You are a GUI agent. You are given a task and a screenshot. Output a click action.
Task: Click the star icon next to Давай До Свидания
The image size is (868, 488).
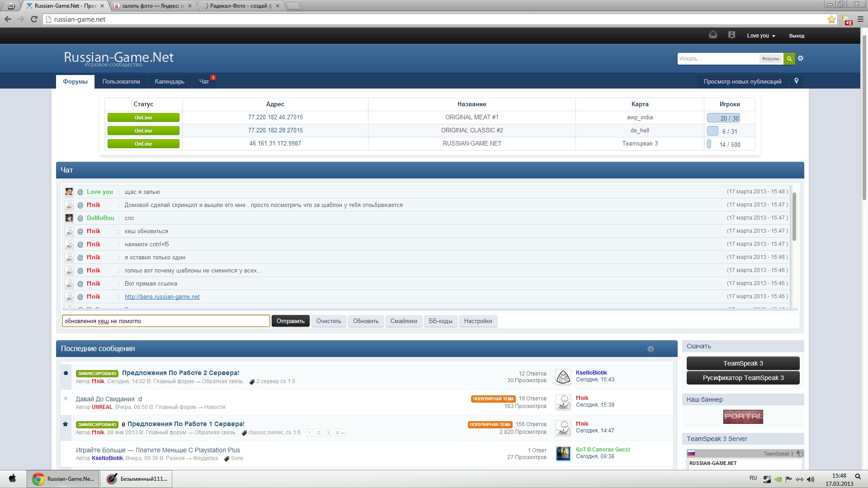point(66,399)
